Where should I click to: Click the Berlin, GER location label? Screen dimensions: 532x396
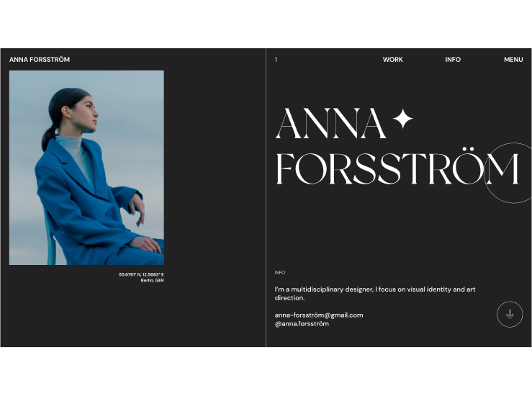[152, 280]
